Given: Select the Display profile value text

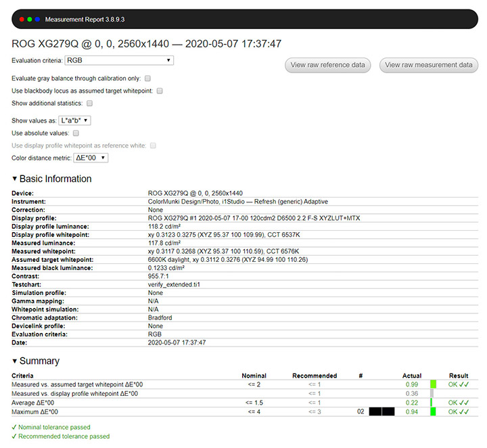Looking at the screenshot, I should 254,218.
